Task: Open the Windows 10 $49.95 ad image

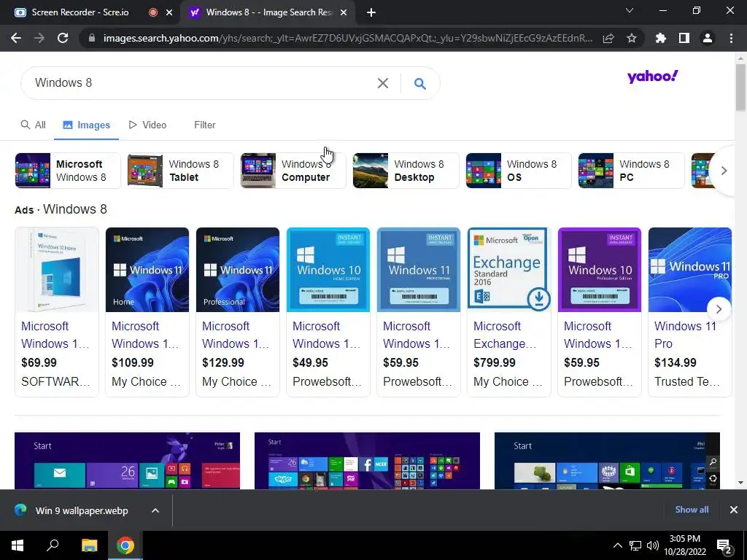Action: (328, 270)
